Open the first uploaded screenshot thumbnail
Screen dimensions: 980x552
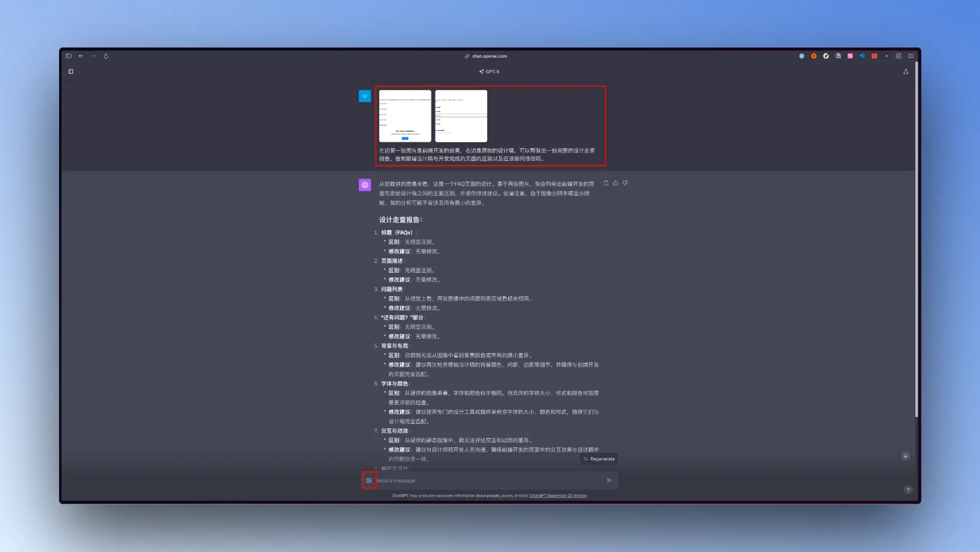point(405,116)
